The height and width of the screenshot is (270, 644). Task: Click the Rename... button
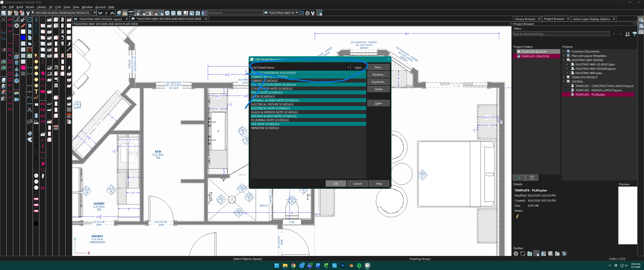[x=378, y=75]
